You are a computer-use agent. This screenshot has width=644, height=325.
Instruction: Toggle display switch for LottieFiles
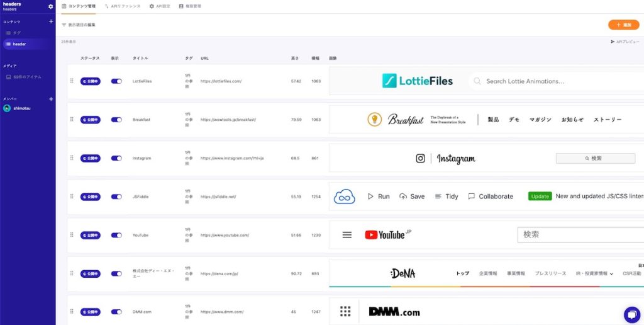click(x=116, y=81)
